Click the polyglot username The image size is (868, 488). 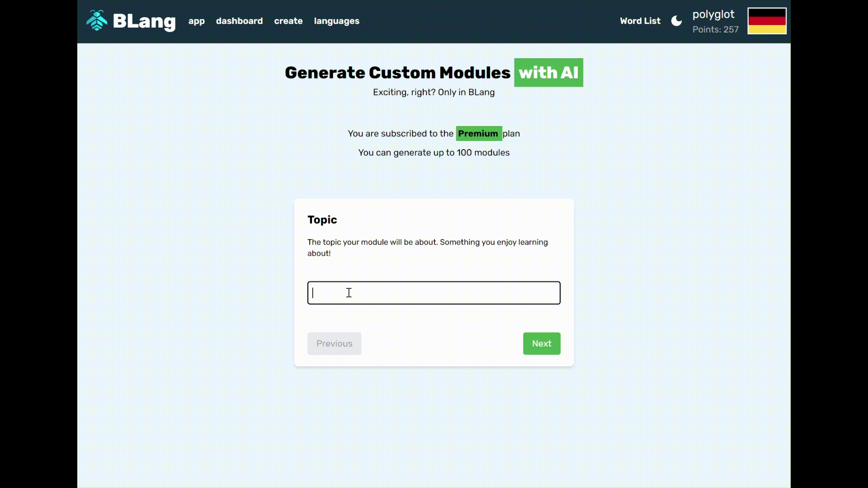(x=713, y=14)
